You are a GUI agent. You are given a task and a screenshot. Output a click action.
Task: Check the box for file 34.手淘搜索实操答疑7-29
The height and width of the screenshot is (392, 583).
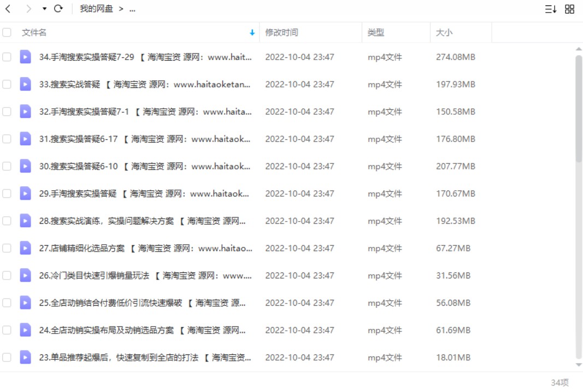[x=7, y=57]
